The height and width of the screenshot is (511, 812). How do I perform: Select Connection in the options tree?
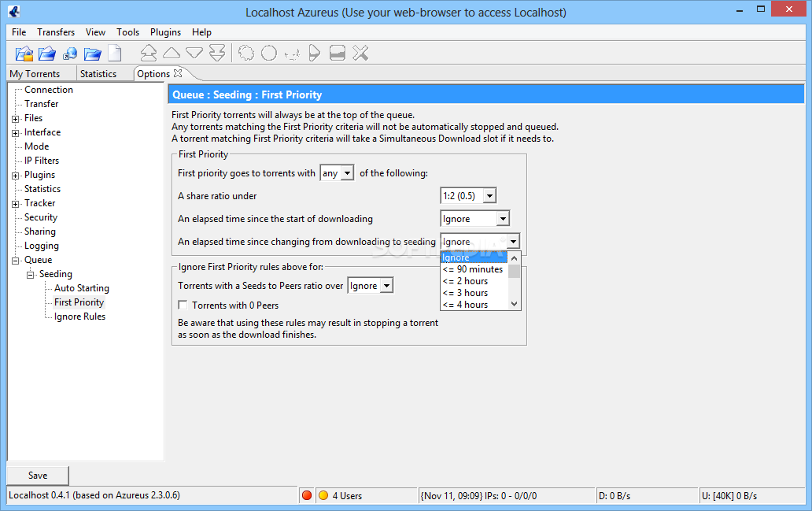(x=49, y=90)
